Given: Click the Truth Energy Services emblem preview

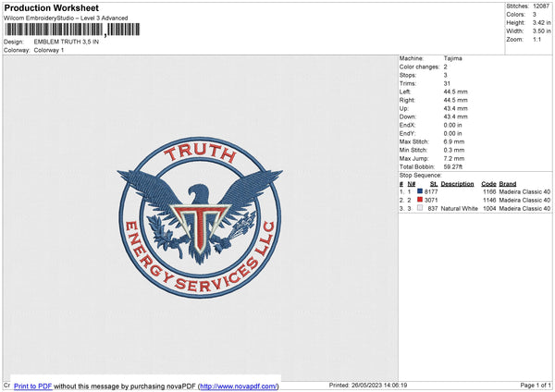Looking at the screenshot, I should tap(200, 217).
